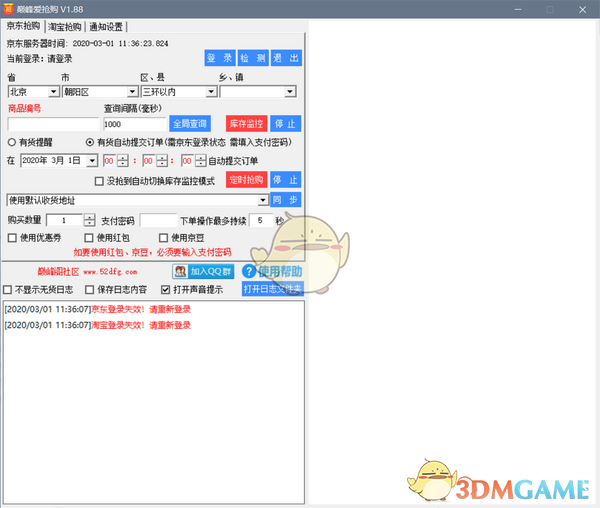The height and width of the screenshot is (508, 600).
Task: Click the 查询间隔 field showing 1000
Action: click(134, 124)
